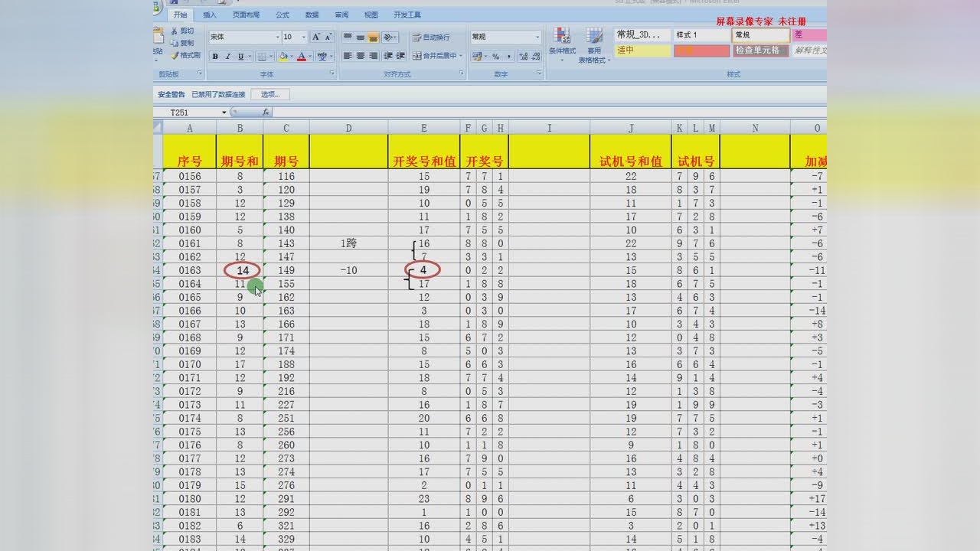Click the 选项... security options button
The width and height of the screenshot is (980, 551).
pos(270,94)
